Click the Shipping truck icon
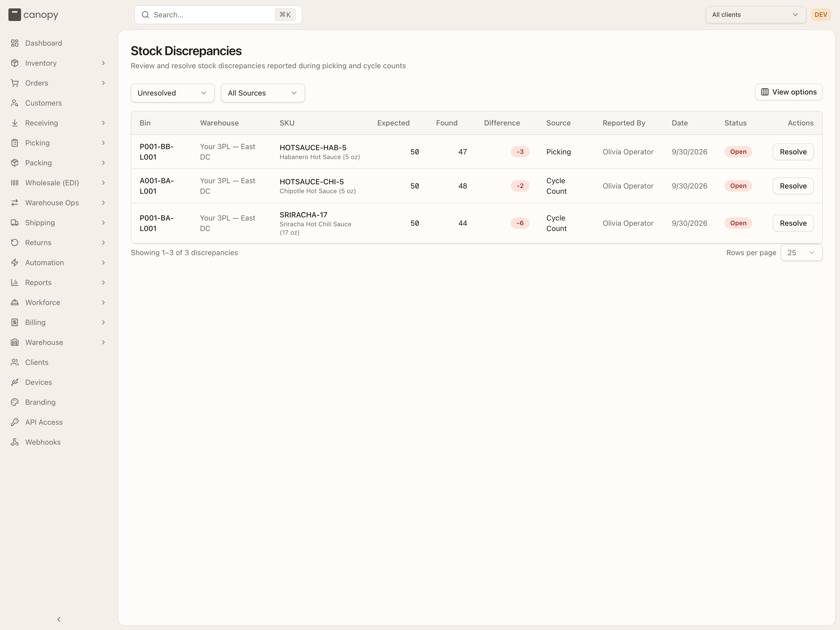This screenshot has width=840, height=630. [x=15, y=223]
